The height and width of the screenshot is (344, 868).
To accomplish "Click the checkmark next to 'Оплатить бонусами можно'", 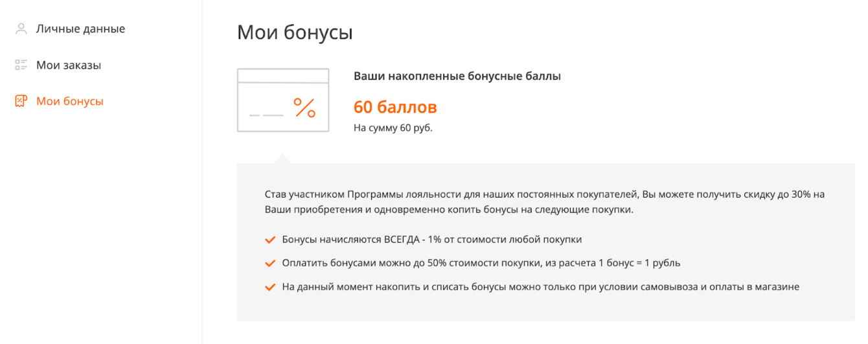I will 271,264.
